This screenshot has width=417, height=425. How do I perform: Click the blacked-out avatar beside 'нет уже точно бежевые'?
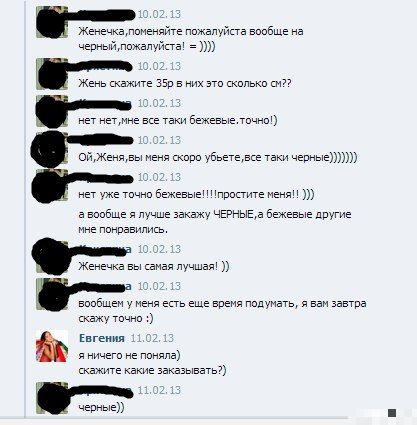(x=52, y=185)
